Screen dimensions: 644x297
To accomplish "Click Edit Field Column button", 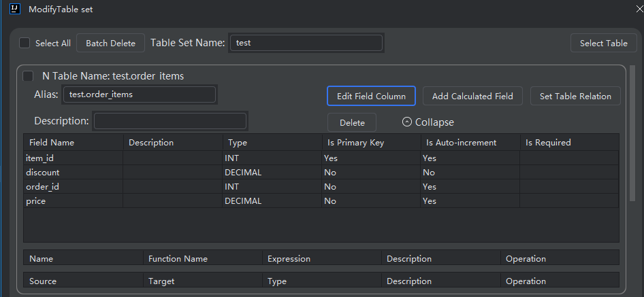I will click(371, 96).
